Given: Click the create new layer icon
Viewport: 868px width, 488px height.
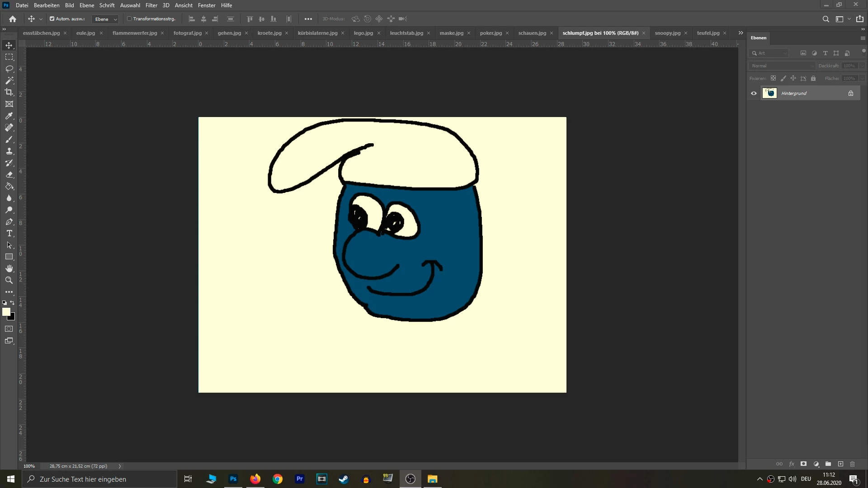Looking at the screenshot, I should [840, 464].
